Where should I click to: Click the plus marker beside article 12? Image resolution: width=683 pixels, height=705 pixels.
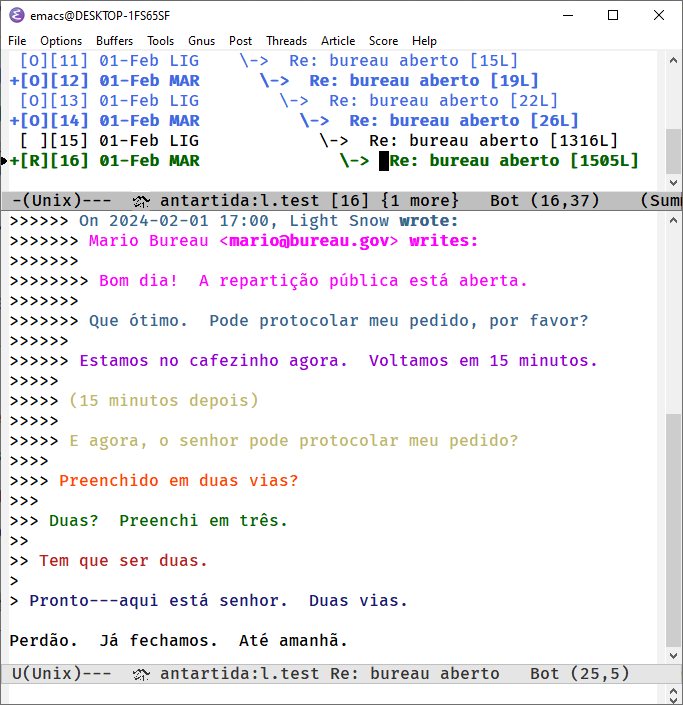pos(14,81)
